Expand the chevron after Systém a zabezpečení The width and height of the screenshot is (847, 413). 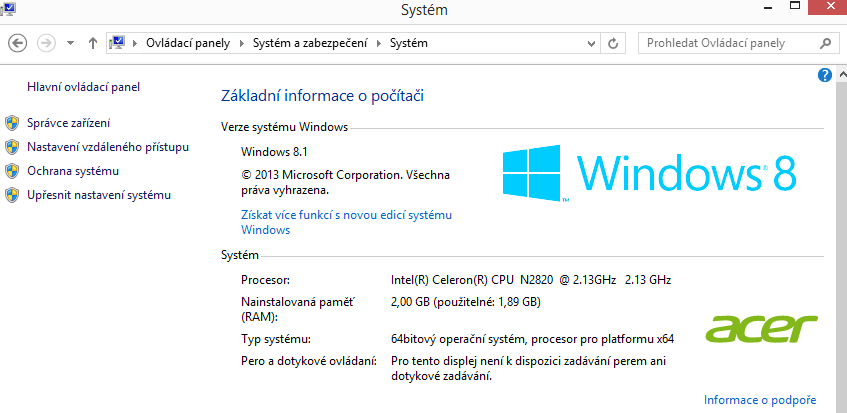379,44
